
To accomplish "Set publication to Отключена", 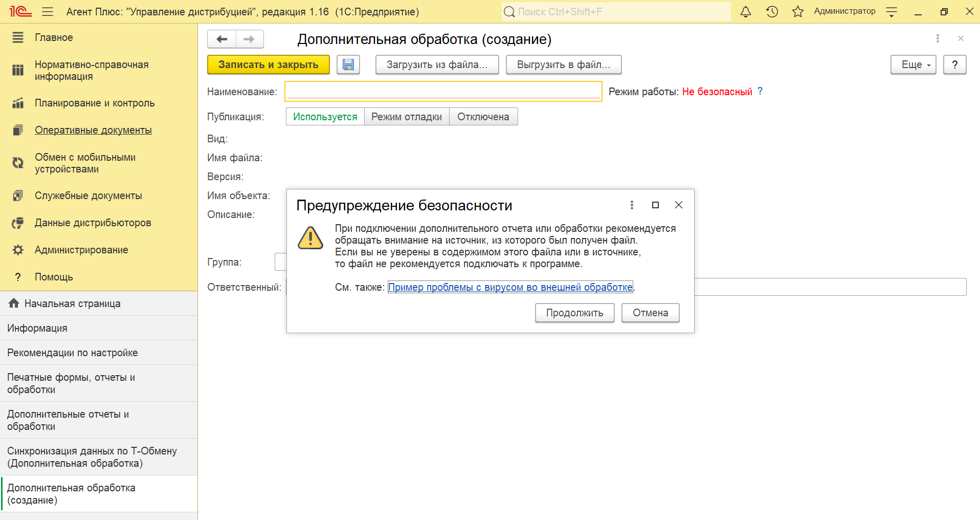I will pos(483,117).
